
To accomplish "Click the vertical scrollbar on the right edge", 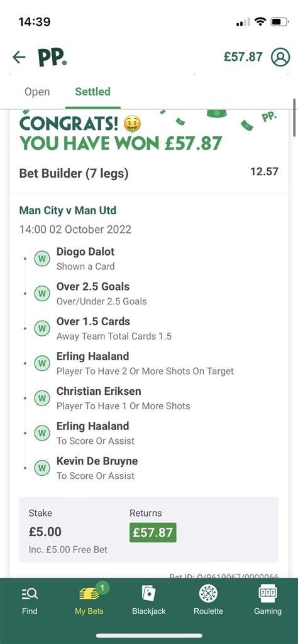I will click(295, 117).
